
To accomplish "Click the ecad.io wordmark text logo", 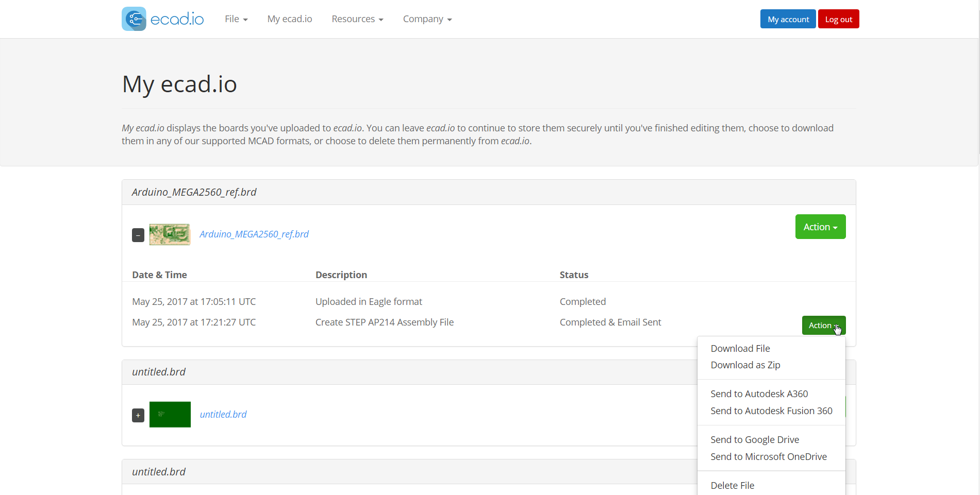I will 177,20.
